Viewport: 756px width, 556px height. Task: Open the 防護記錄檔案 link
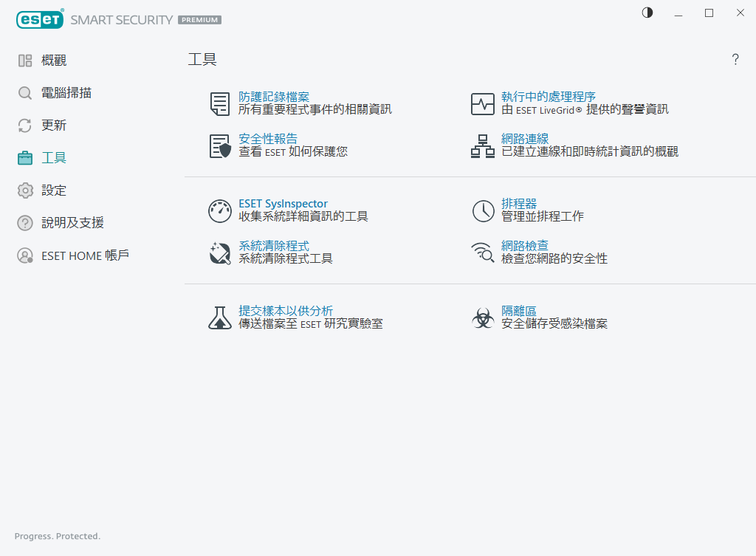pos(274,97)
